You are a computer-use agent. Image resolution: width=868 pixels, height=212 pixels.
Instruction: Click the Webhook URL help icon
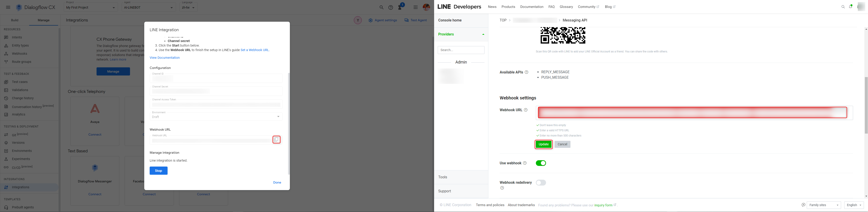click(x=526, y=110)
